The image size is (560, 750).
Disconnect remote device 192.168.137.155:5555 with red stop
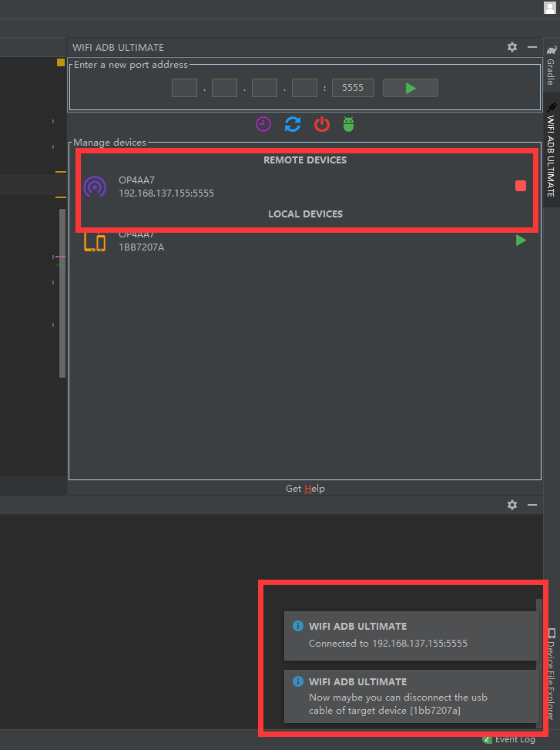point(521,186)
